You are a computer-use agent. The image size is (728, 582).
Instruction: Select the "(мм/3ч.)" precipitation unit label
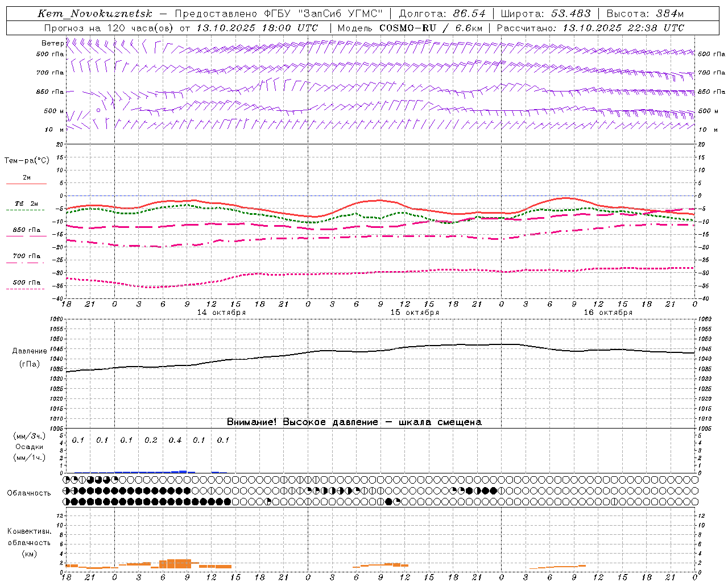coord(30,436)
